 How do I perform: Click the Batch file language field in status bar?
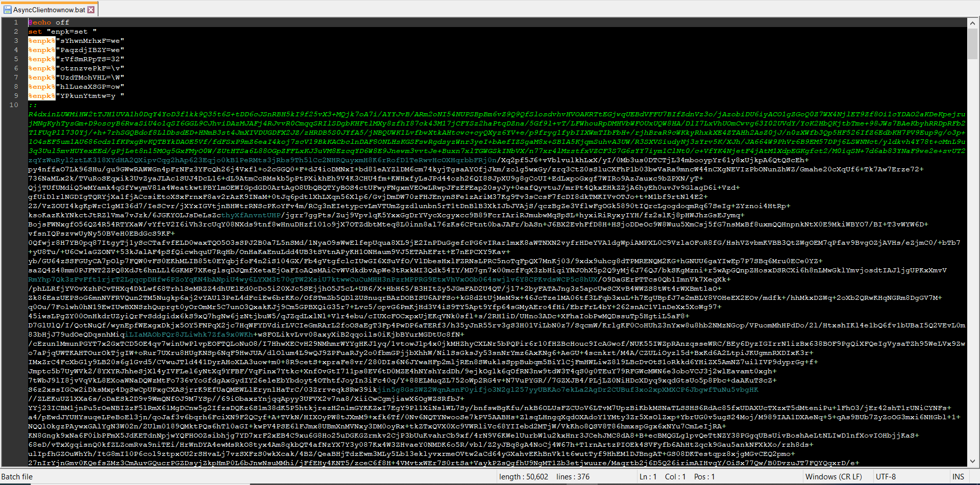point(17,477)
